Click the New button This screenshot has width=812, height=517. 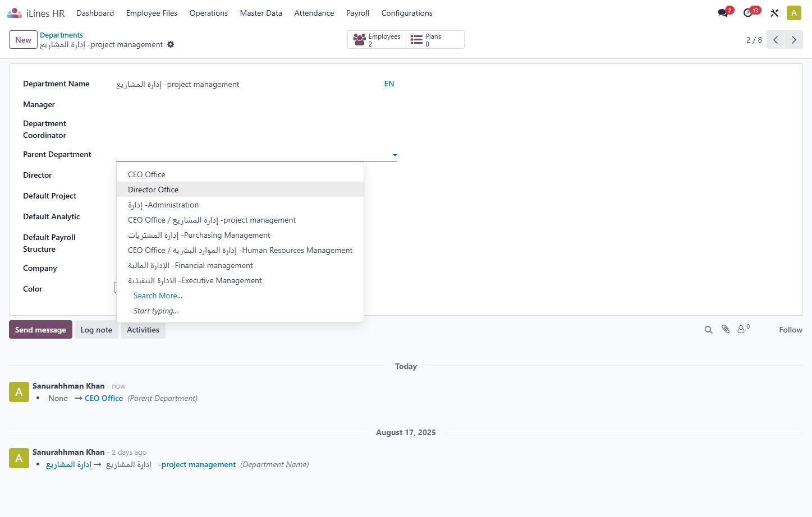tap(23, 40)
